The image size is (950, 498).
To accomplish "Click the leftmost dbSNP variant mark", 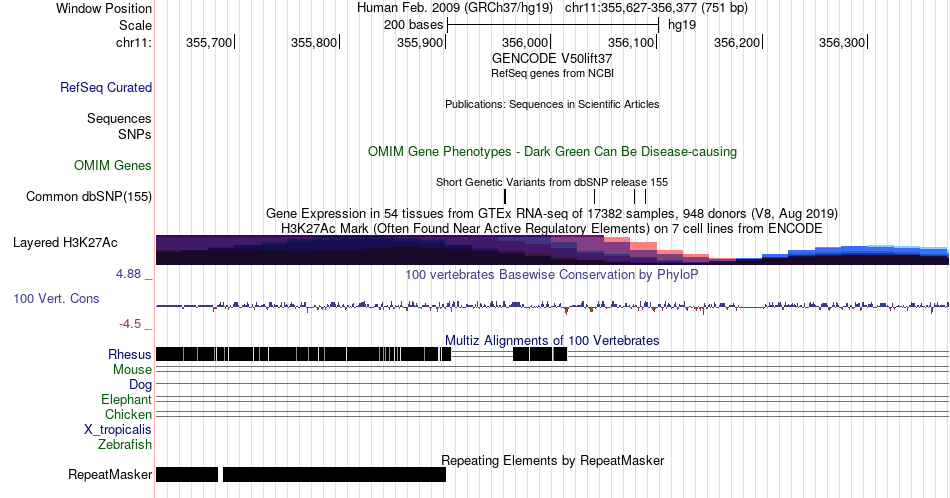I will tap(505, 196).
